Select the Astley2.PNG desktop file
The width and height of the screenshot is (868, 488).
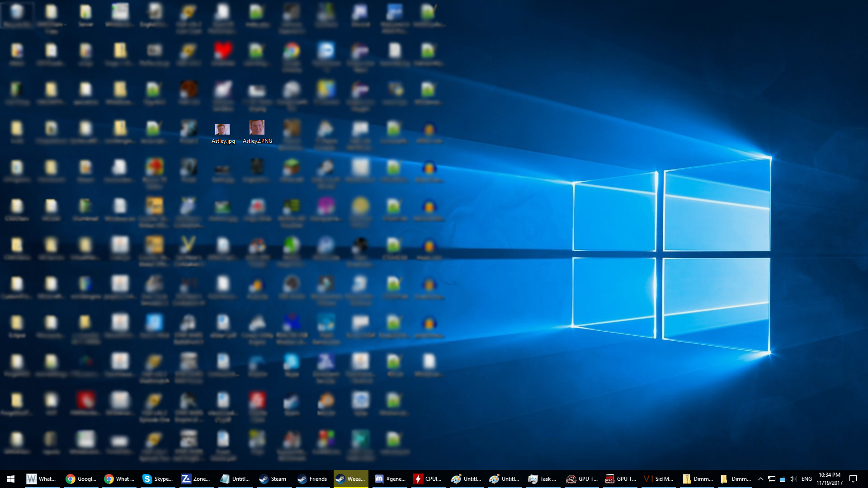257,132
